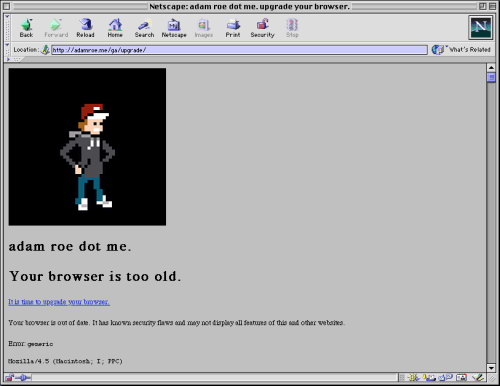
Task: Open the Address Book component icon
Action: [x=462, y=378]
